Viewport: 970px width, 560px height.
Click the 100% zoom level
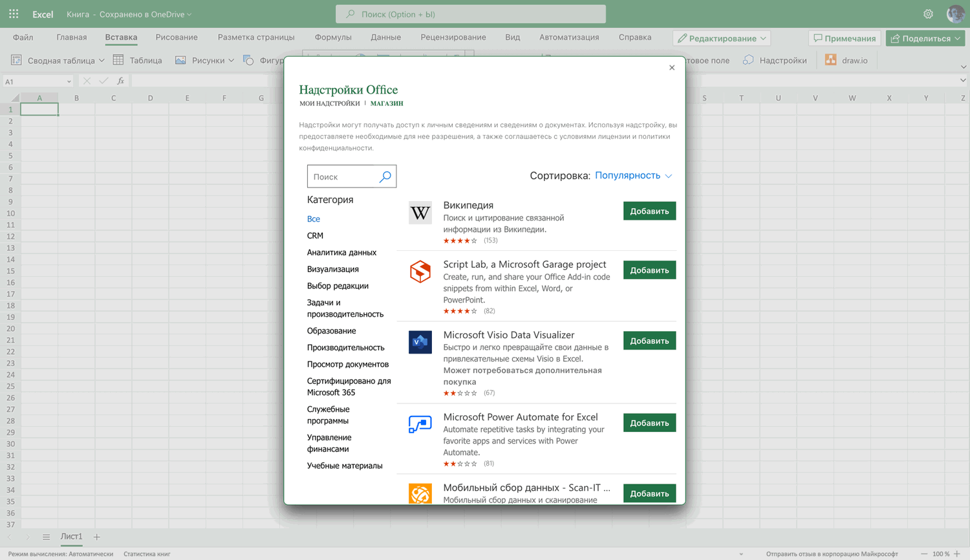(x=941, y=554)
